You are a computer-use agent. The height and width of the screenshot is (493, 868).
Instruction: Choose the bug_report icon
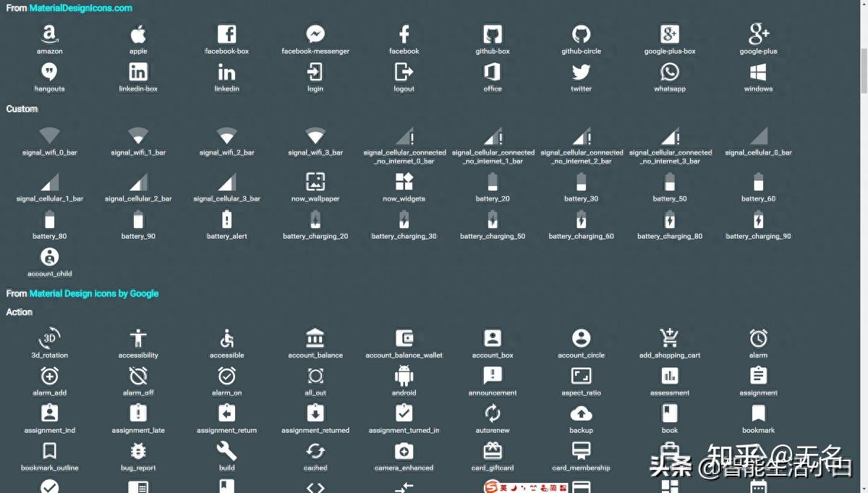[x=138, y=451]
